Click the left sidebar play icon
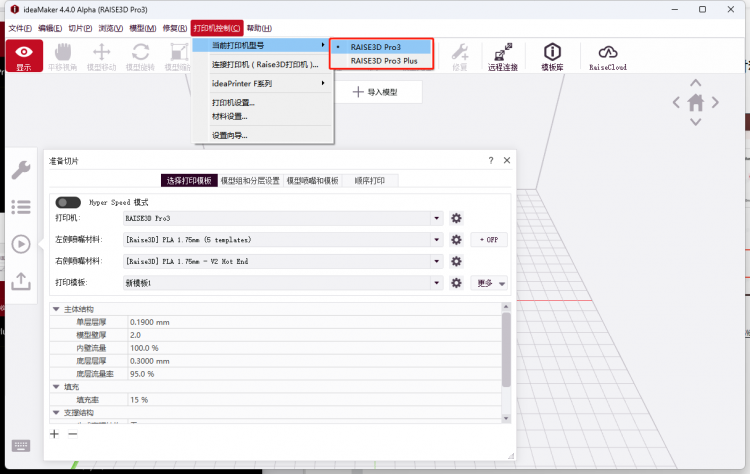 pos(21,244)
